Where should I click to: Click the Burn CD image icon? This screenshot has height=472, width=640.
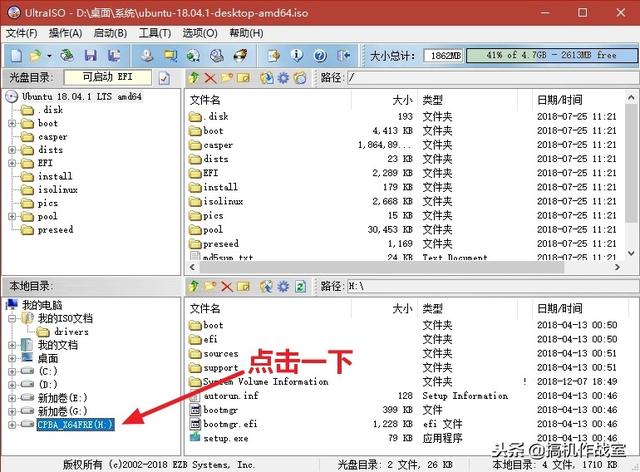pyautogui.click(x=240, y=55)
